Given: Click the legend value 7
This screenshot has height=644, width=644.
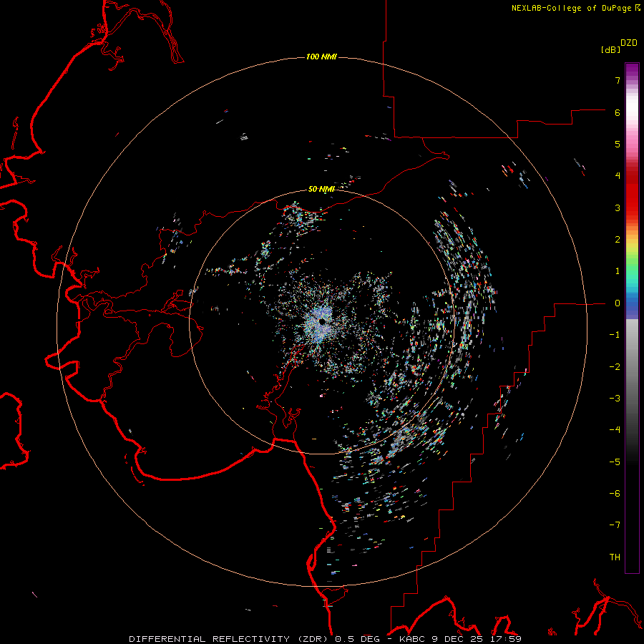Looking at the screenshot, I should pos(618,80).
